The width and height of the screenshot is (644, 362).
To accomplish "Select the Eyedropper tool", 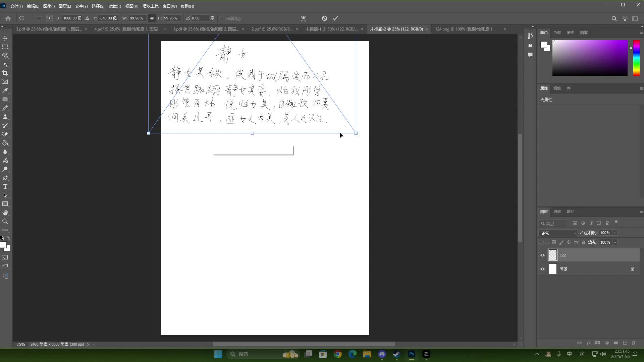I will click(x=5, y=91).
